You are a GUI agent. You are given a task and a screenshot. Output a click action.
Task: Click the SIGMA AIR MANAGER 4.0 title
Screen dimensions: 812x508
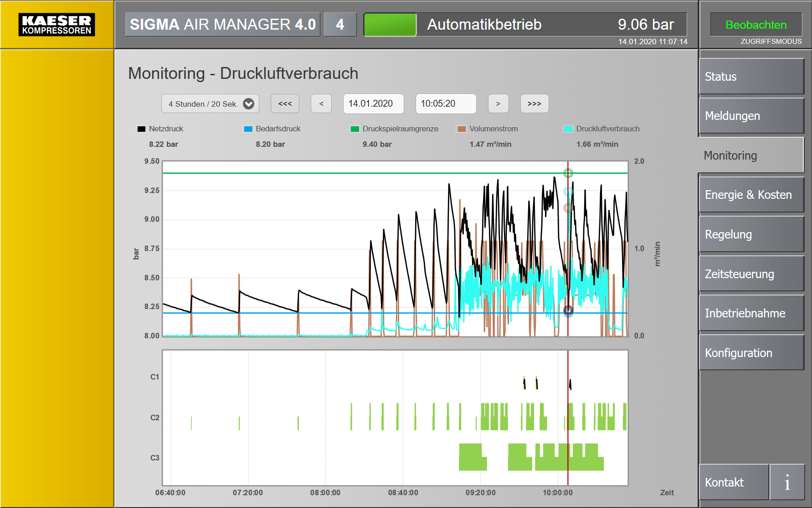click(x=223, y=25)
